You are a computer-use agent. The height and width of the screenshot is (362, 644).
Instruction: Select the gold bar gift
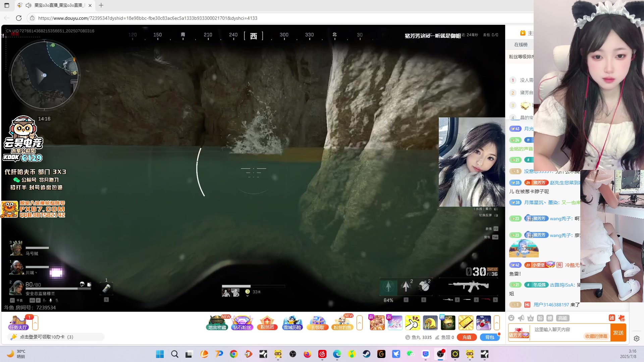(466, 323)
